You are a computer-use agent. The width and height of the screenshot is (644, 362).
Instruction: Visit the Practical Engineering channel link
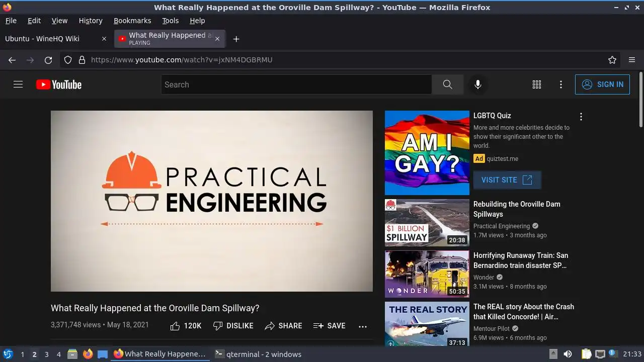[502, 226]
